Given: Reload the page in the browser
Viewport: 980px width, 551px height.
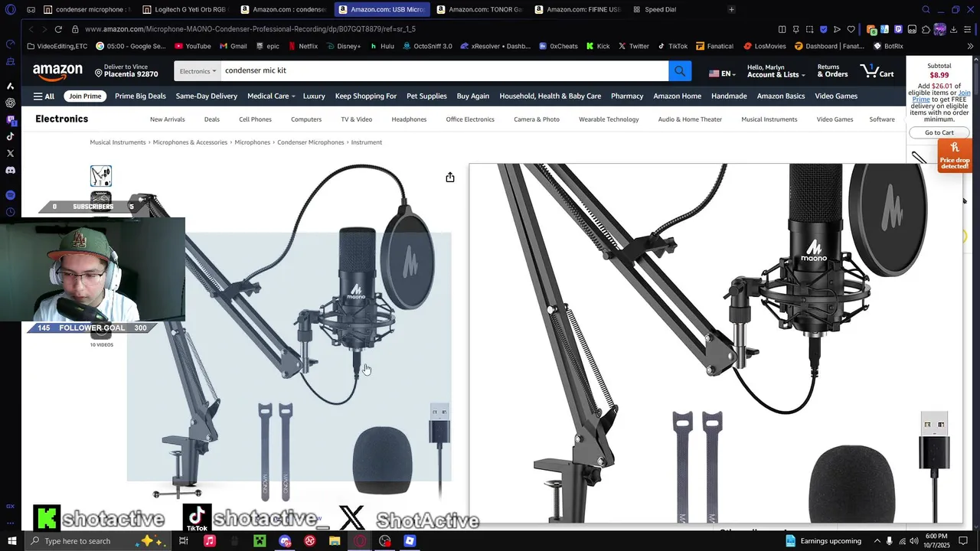Looking at the screenshot, I should click(58, 29).
